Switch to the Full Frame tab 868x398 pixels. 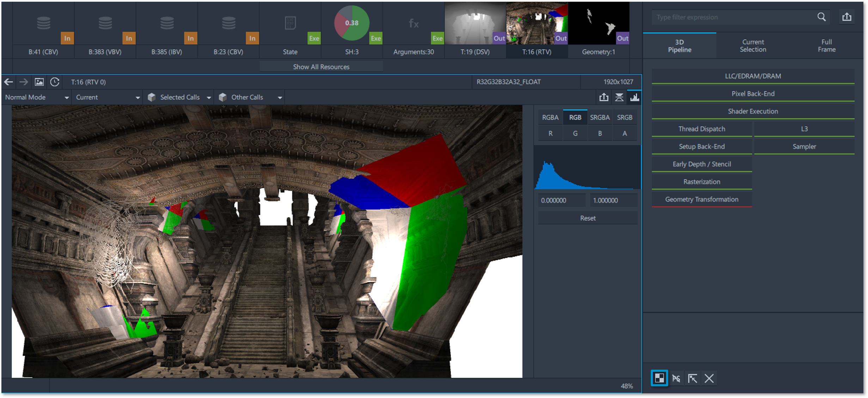(826, 46)
